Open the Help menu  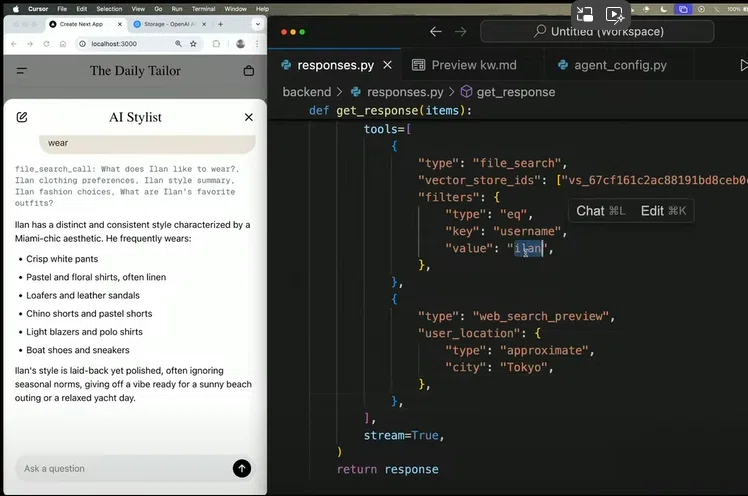tap(262, 9)
